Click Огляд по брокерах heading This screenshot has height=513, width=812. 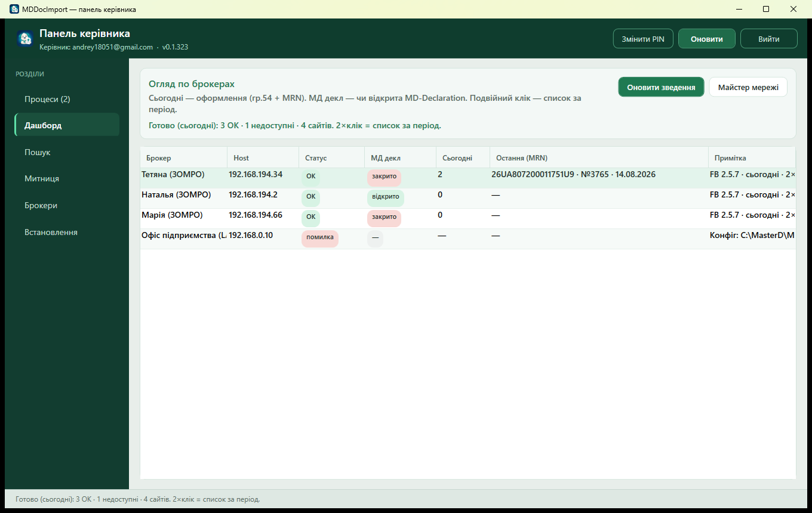(192, 84)
